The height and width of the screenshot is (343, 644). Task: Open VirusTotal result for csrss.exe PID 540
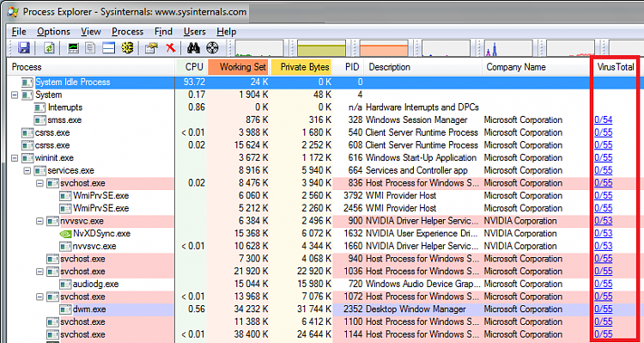tap(604, 133)
